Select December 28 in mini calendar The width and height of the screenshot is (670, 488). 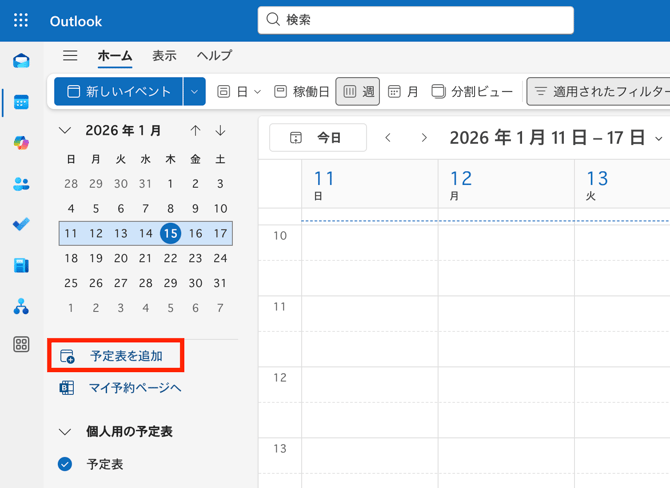(x=71, y=184)
